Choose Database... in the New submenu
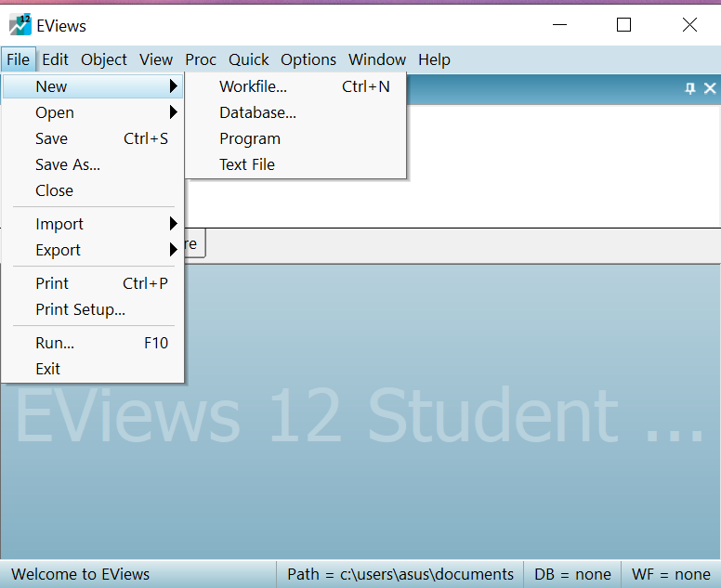 (x=257, y=112)
